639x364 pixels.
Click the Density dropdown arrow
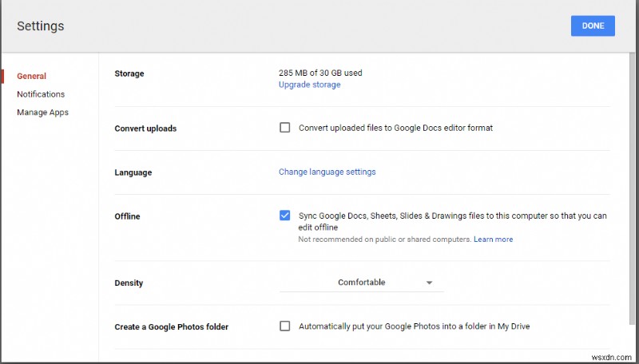(429, 283)
